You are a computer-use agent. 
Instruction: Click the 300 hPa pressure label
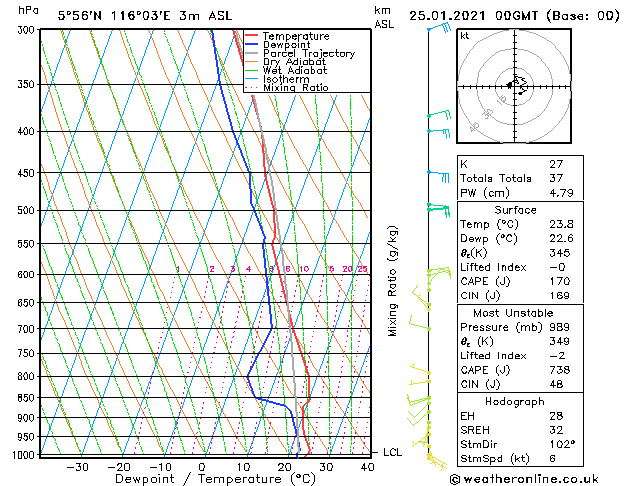tap(28, 30)
